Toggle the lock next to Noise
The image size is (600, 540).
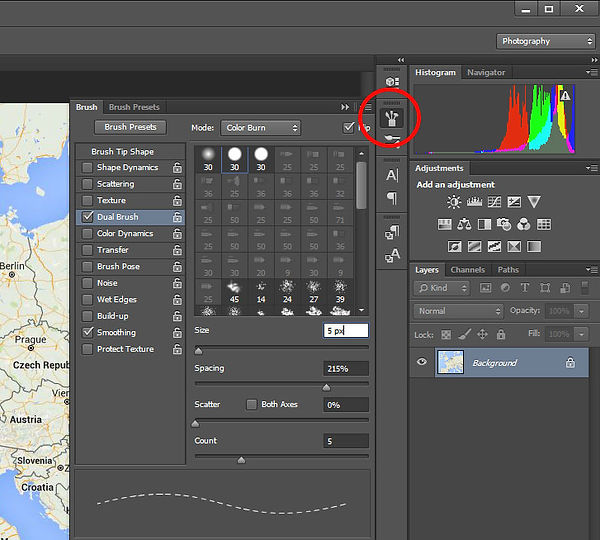(177, 283)
